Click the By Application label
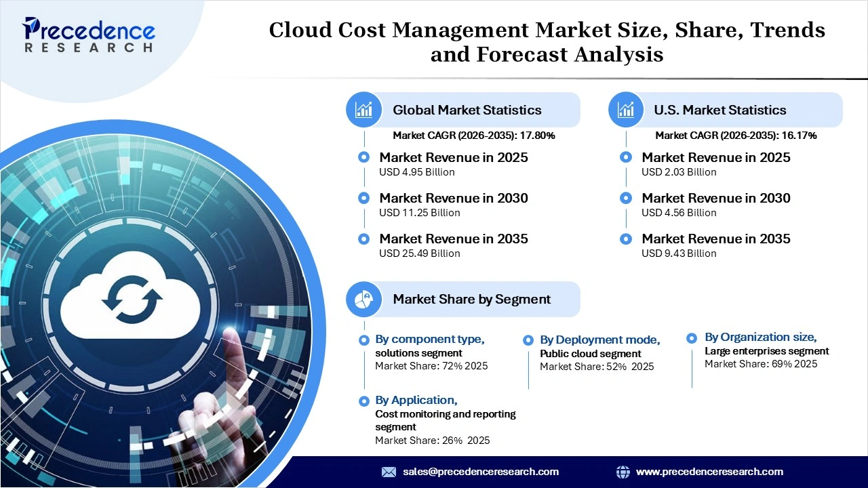Screen dimensions: 868x488 coord(416,400)
